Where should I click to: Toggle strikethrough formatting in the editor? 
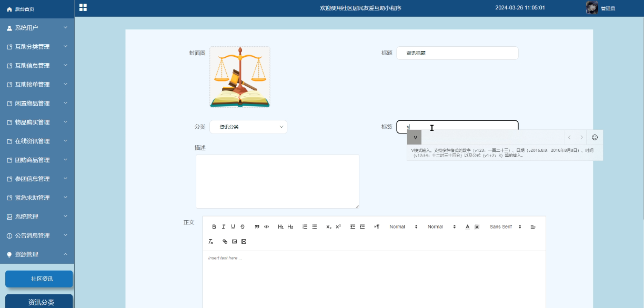[x=243, y=227]
